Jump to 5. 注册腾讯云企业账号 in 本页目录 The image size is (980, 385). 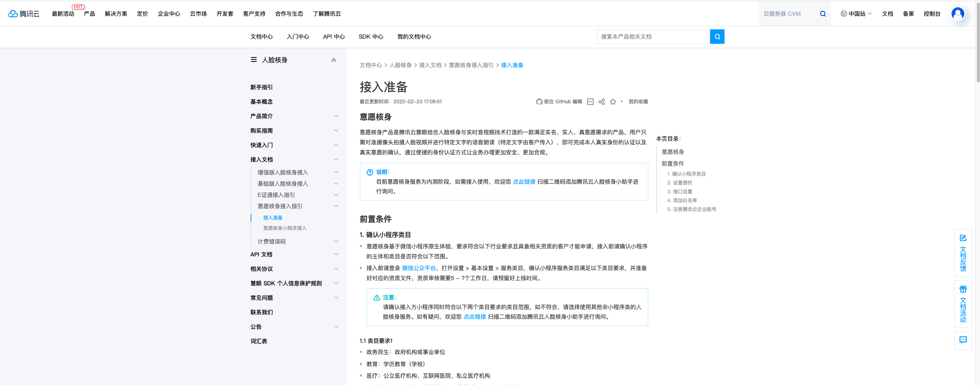point(692,209)
